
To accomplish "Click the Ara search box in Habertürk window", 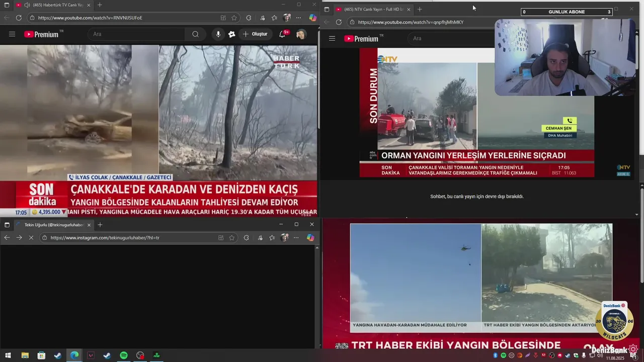I will 137,34.
